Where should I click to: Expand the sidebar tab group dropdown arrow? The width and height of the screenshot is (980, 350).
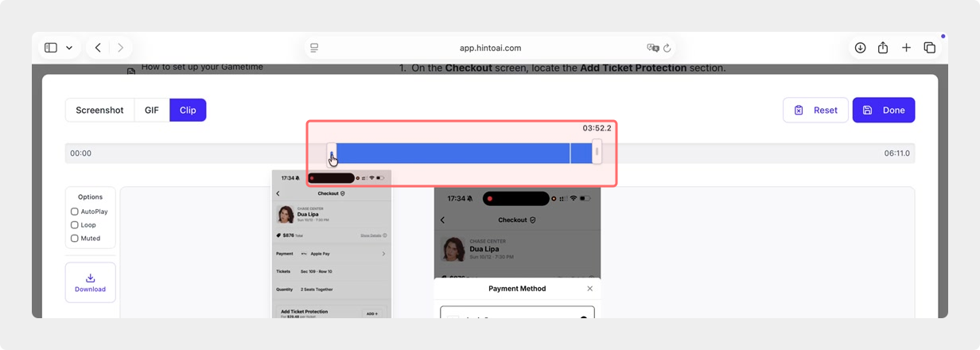69,48
